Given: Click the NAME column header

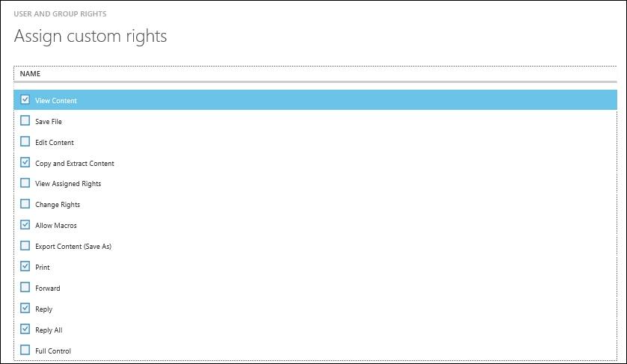Looking at the screenshot, I should [30, 73].
